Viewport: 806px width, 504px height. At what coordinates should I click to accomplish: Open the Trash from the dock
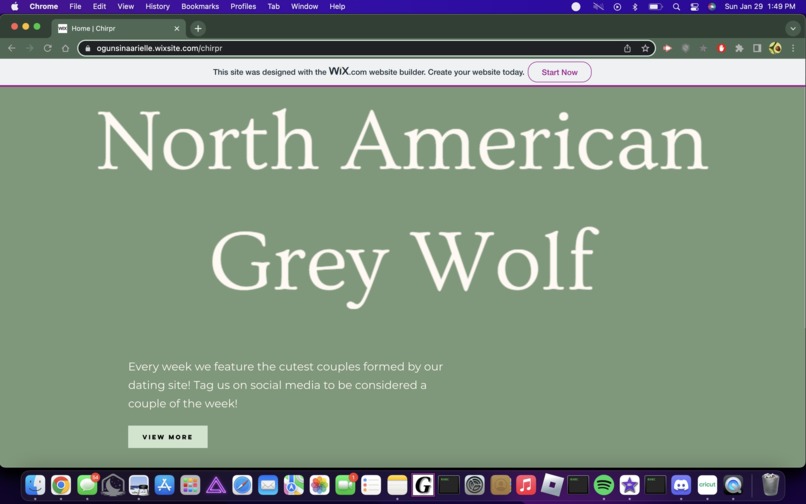[770, 484]
